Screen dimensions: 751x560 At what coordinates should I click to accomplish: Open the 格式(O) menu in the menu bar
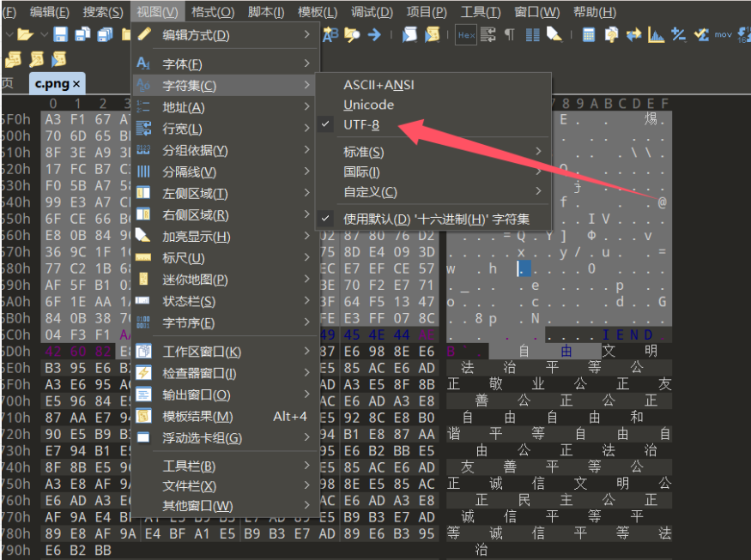[x=213, y=12]
